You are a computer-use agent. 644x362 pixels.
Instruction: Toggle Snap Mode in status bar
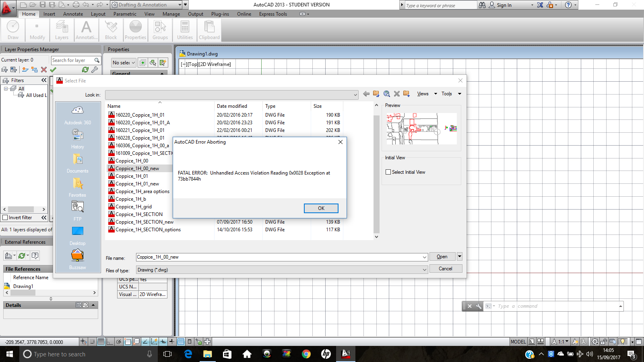(92, 341)
